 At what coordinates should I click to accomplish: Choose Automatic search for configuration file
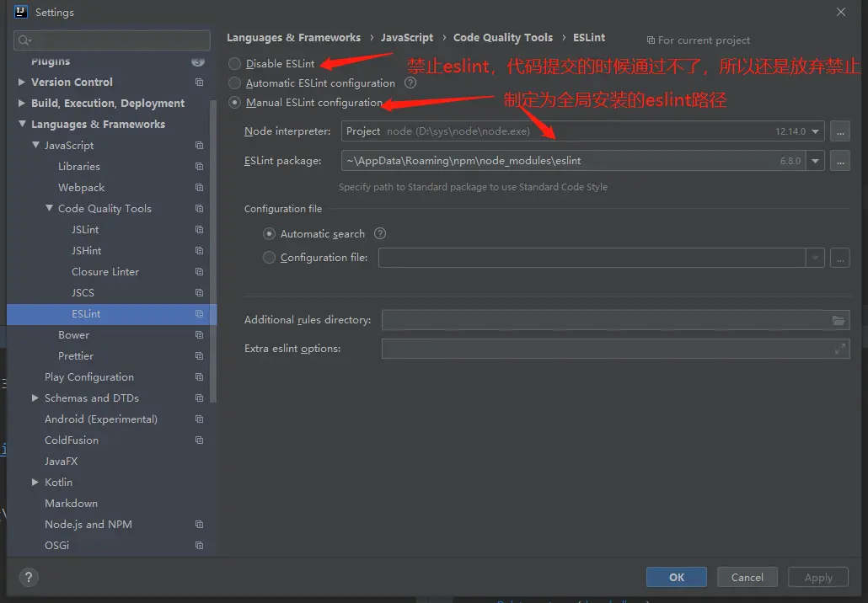click(269, 233)
